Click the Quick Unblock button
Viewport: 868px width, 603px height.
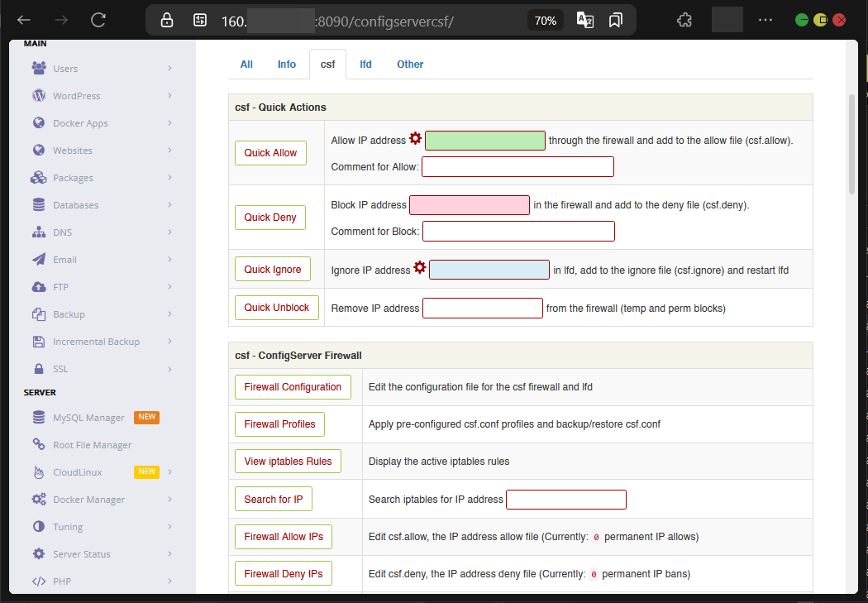(277, 308)
